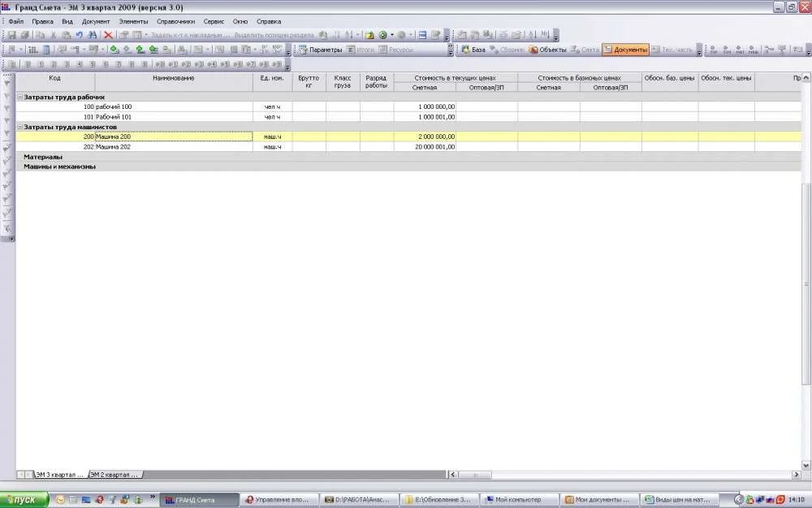Viewport: 812px width, 508px height.
Task: Click the vertical scrollbar down arrow
Action: point(806,465)
